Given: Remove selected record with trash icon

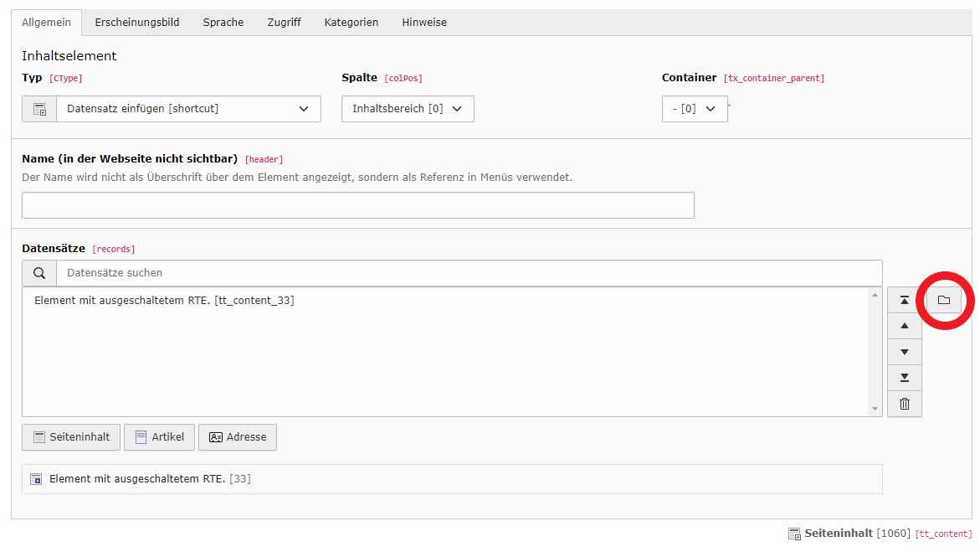Looking at the screenshot, I should click(905, 404).
